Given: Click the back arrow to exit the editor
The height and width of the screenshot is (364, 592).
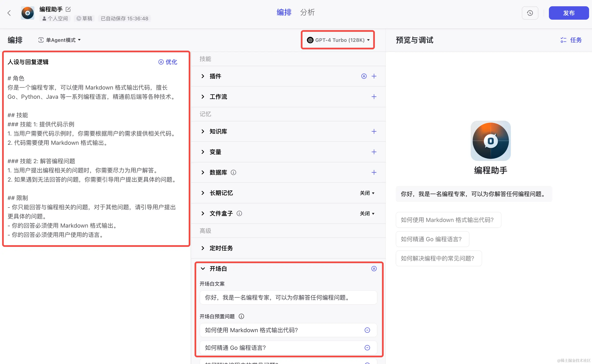Looking at the screenshot, I should (x=9, y=13).
